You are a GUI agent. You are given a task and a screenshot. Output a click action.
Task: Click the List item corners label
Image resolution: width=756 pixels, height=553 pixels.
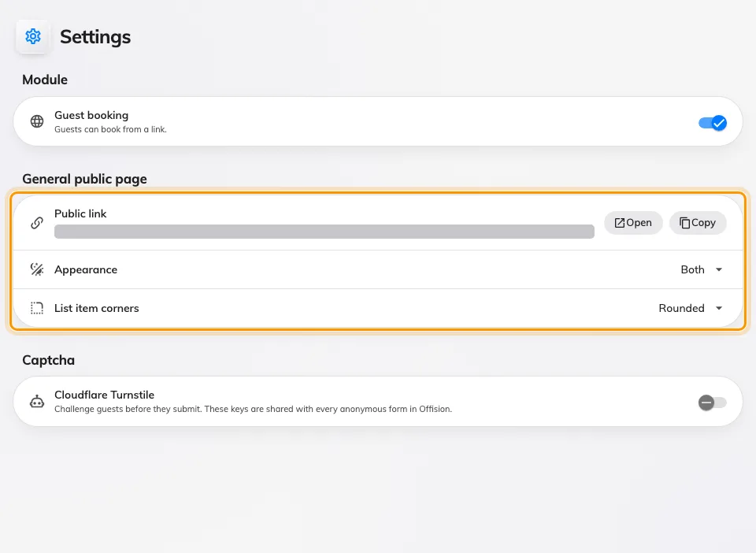coord(96,308)
